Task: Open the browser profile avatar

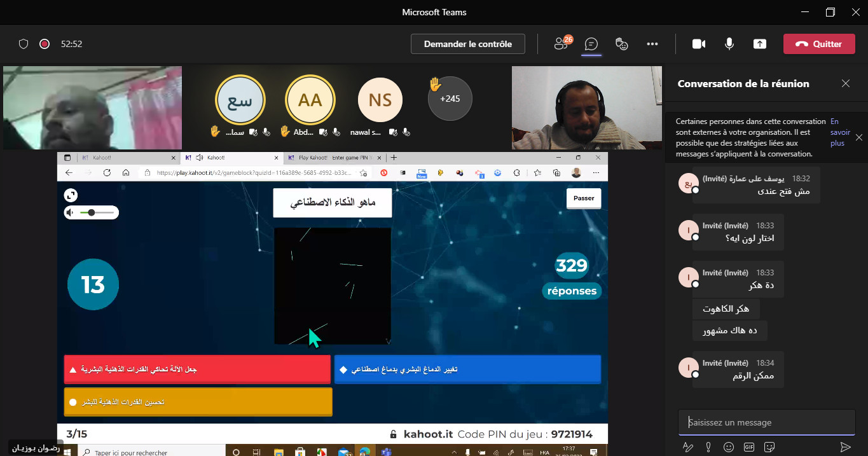Action: [x=576, y=172]
